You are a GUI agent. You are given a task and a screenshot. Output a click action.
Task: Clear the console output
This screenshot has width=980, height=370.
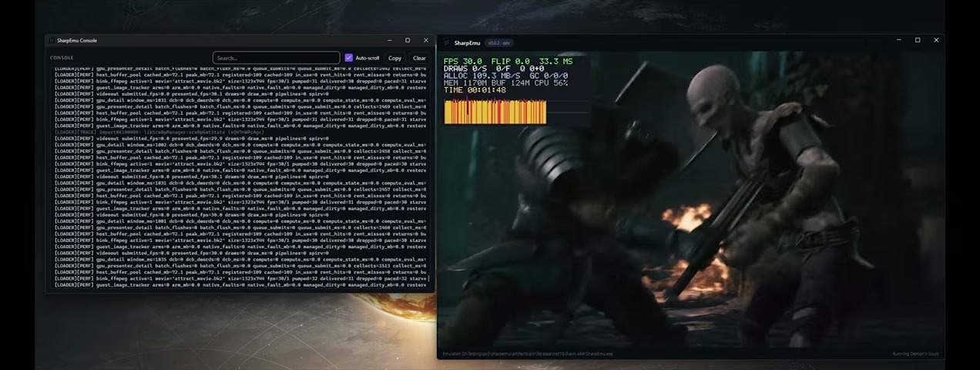pos(419,58)
